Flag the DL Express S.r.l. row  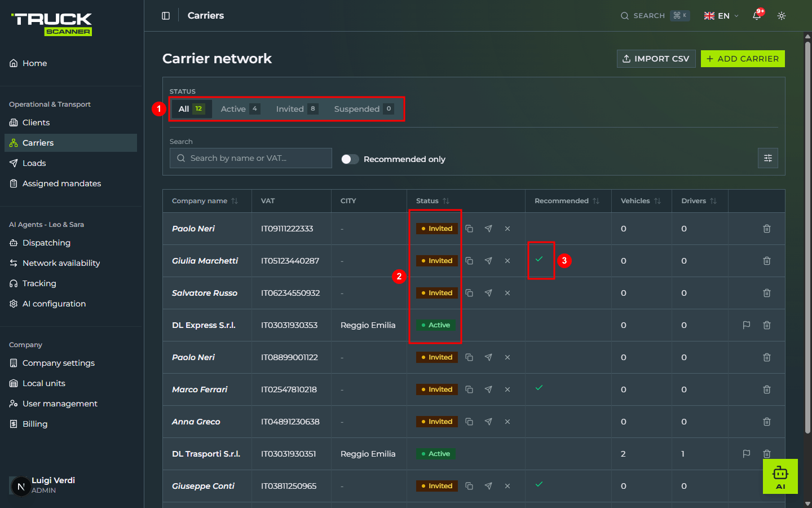(747, 325)
